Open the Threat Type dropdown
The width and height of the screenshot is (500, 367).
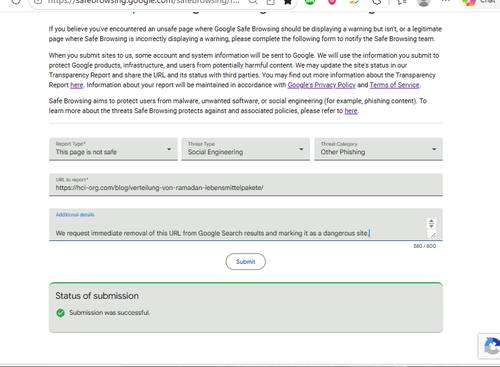[x=245, y=149]
